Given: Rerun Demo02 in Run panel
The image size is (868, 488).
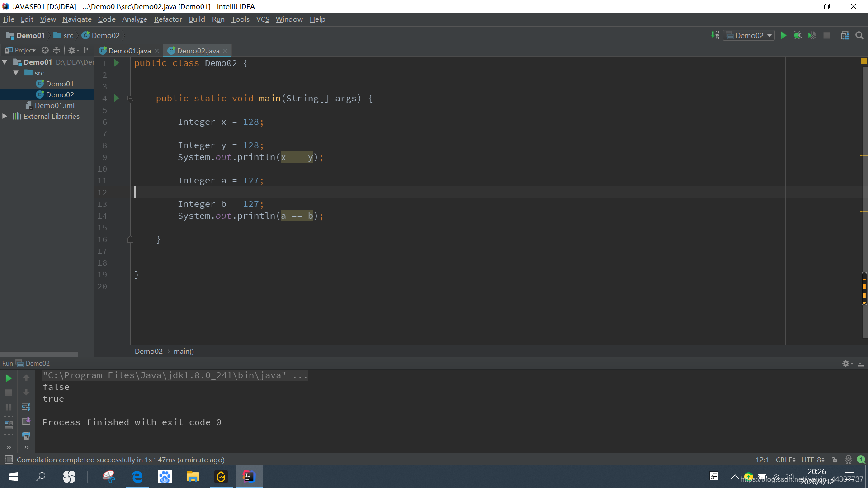Looking at the screenshot, I should click(9, 378).
